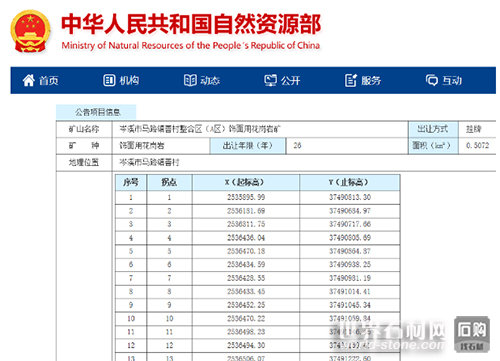Click Y value 37490813.30
This screenshot has height=361, width=500.
(350, 197)
